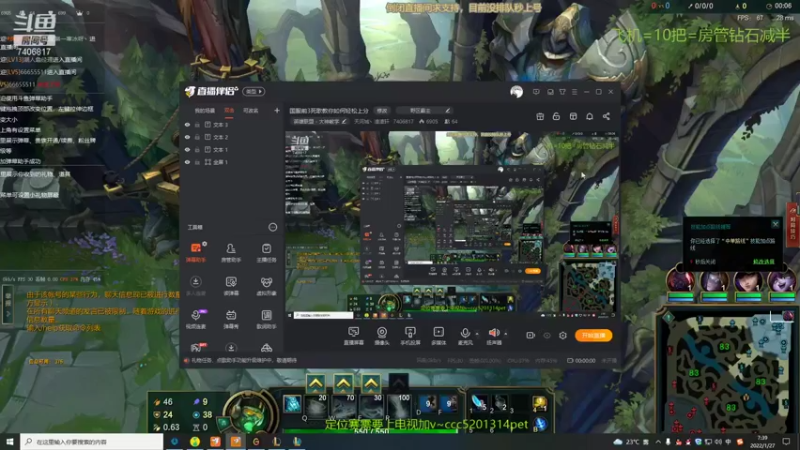Add a 手机投屏 phone casting source

tap(410, 336)
